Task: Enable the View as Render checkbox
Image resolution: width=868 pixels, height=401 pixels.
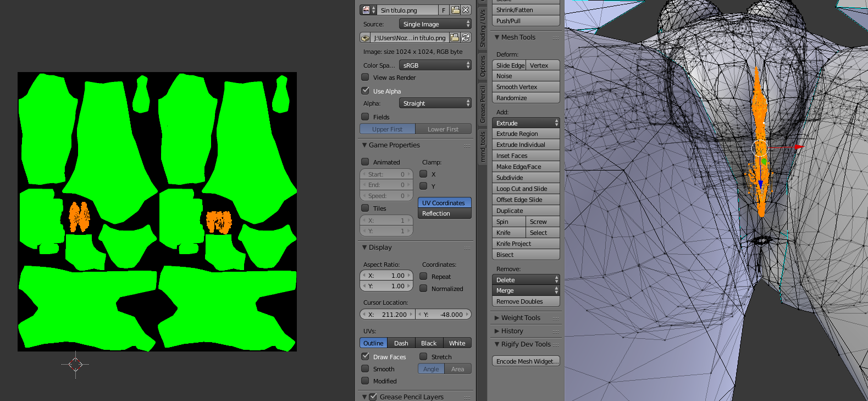Action: pos(365,78)
